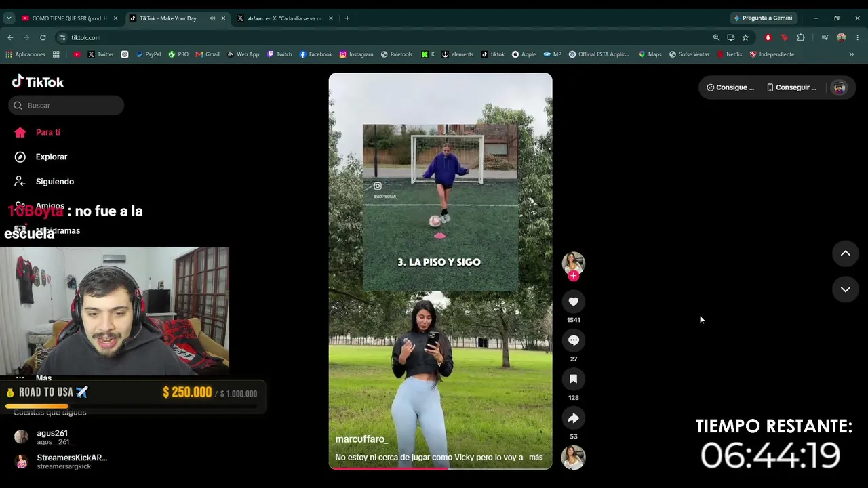This screenshot has height=488, width=868.
Task: Expand the tab search dropdown
Action: coord(9,18)
